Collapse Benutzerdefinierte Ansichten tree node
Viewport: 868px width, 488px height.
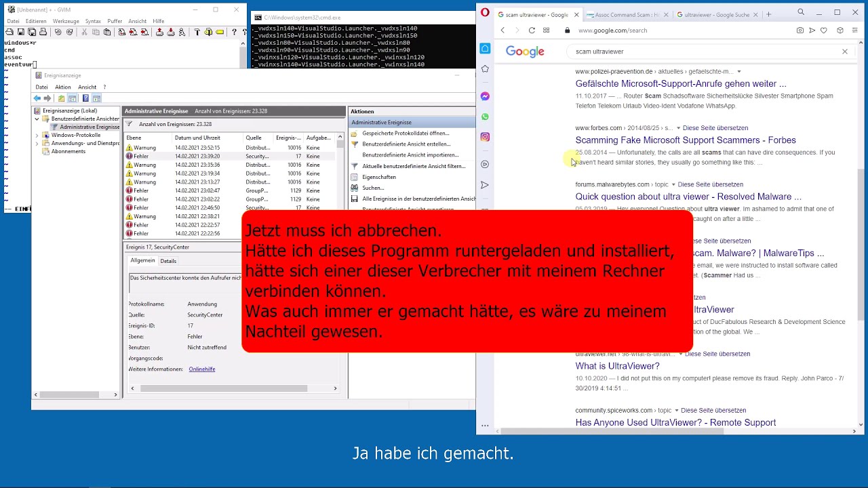point(37,119)
